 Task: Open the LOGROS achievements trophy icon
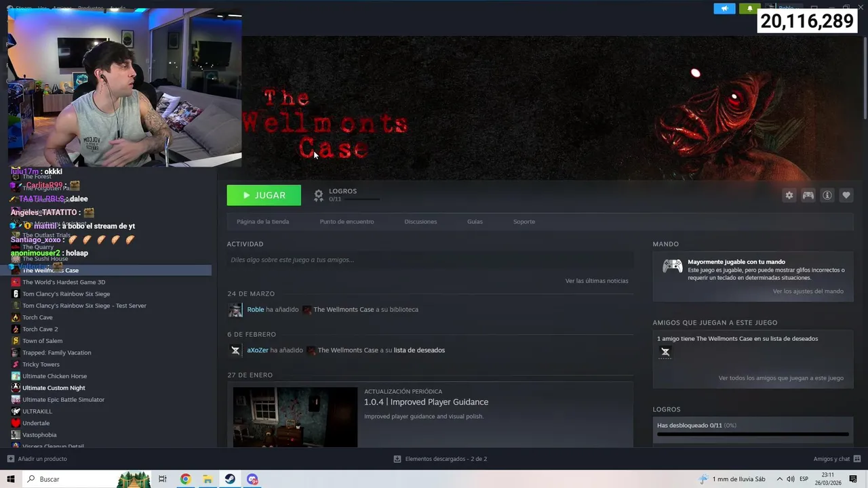click(319, 195)
